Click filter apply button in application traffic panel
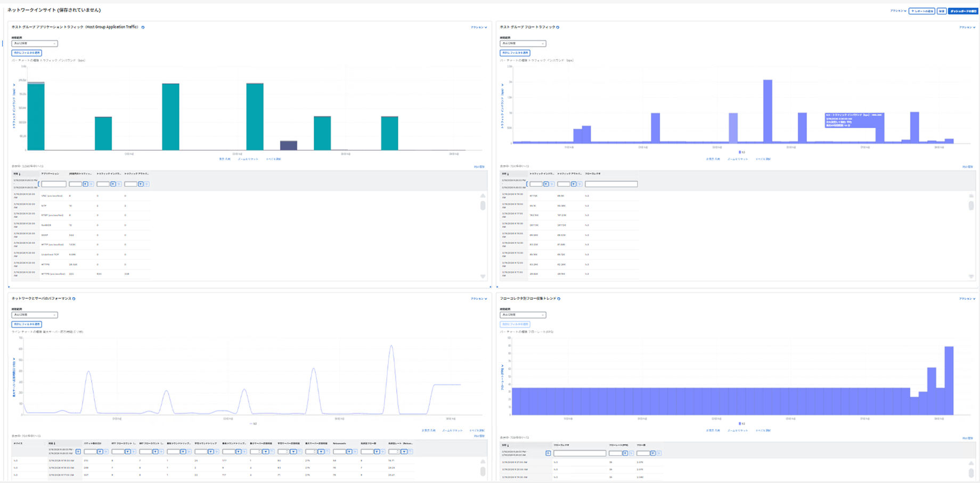 point(27,53)
